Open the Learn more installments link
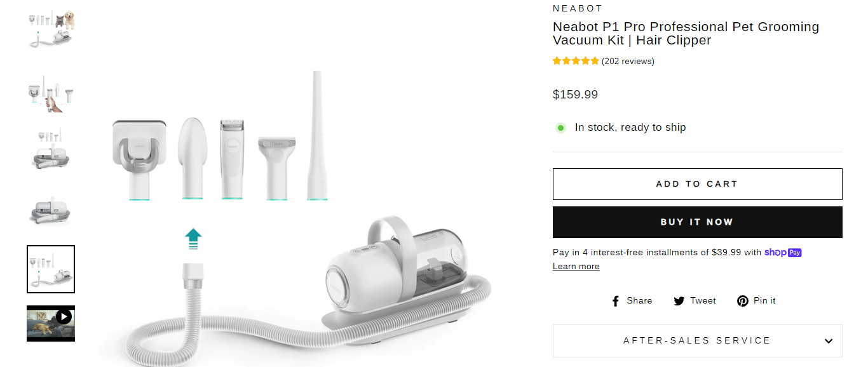868x367 pixels. coord(576,267)
